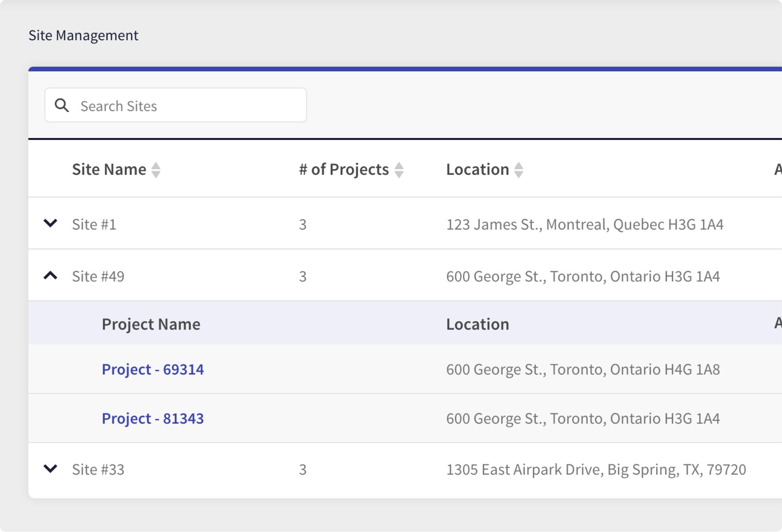Click the Location column header

click(478, 169)
